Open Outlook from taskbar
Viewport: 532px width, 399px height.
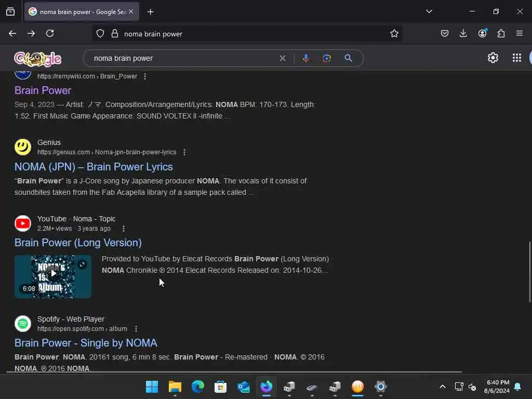(x=244, y=387)
